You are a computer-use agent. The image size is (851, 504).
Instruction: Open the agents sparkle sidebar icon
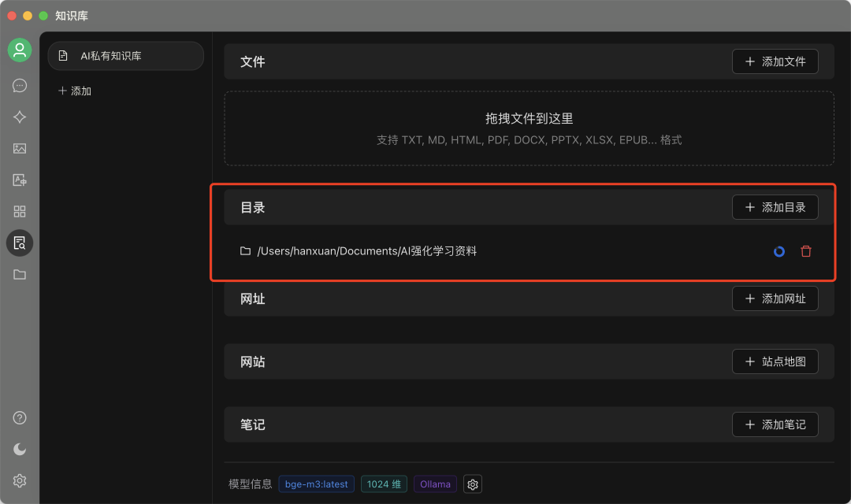tap(20, 117)
